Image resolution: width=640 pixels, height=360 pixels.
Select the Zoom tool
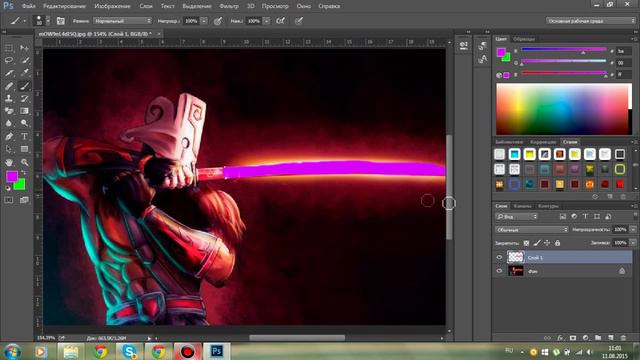[x=24, y=162]
